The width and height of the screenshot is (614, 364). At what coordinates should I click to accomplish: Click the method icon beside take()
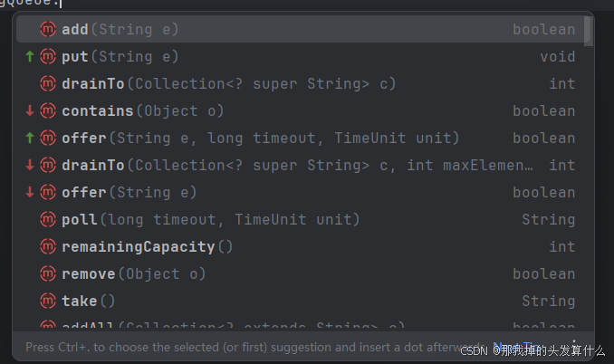(48, 301)
